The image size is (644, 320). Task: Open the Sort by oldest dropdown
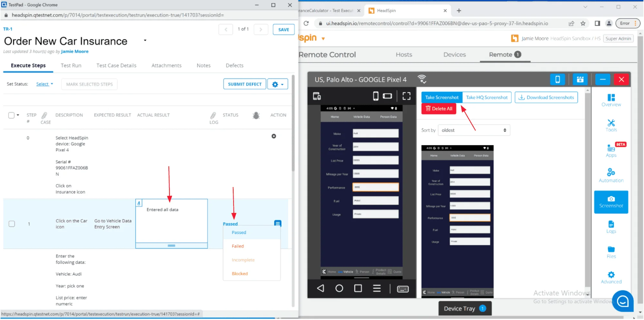coord(474,130)
